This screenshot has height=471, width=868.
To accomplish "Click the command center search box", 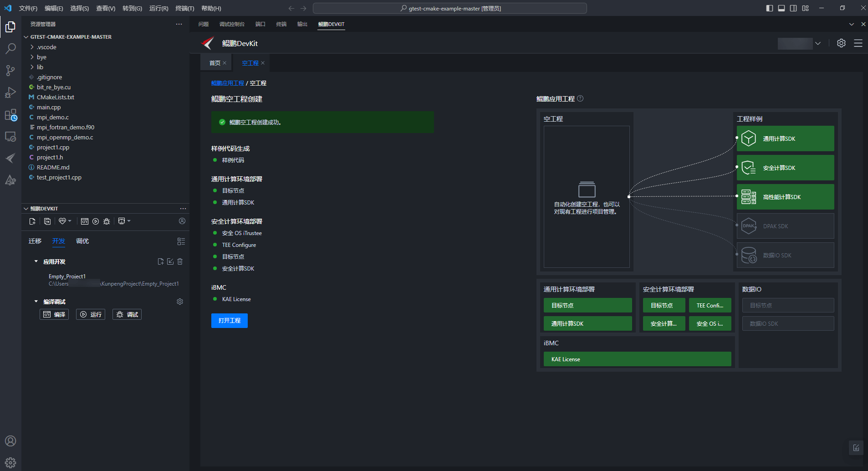I will pyautogui.click(x=450, y=8).
